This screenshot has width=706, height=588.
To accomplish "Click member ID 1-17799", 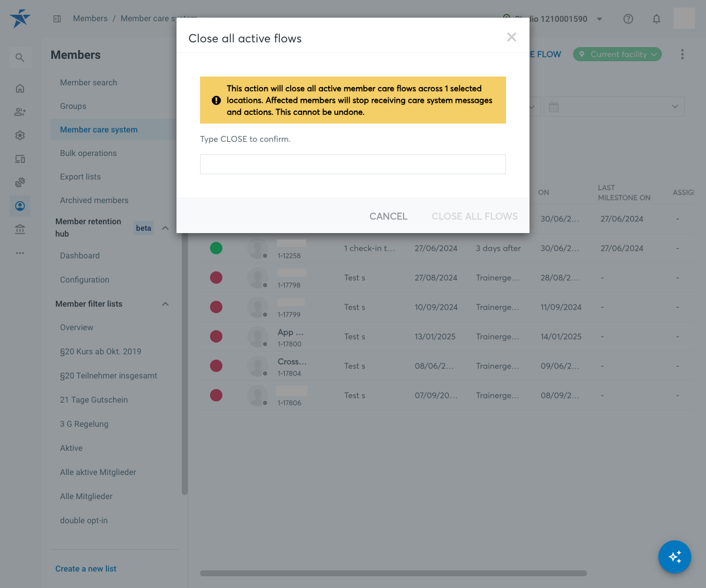I will 289,314.
